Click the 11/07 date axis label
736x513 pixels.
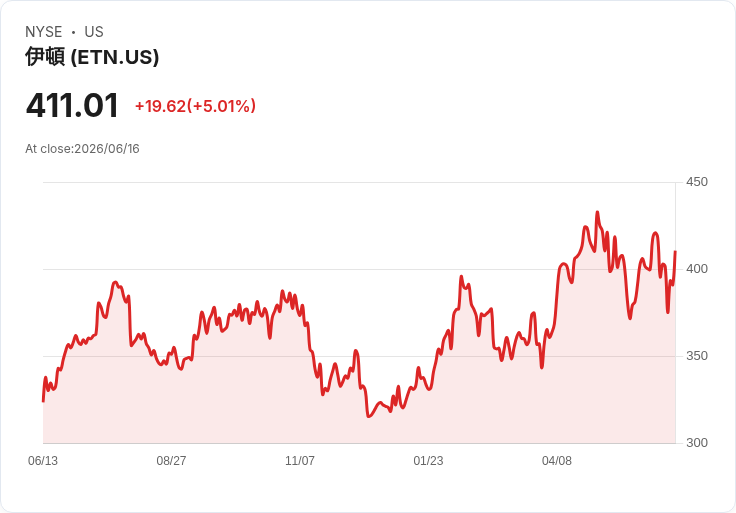pos(300,461)
